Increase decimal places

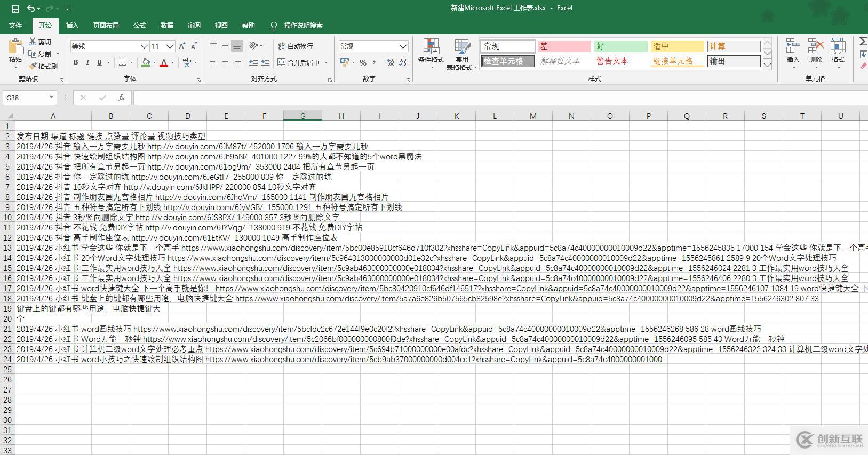click(391, 62)
